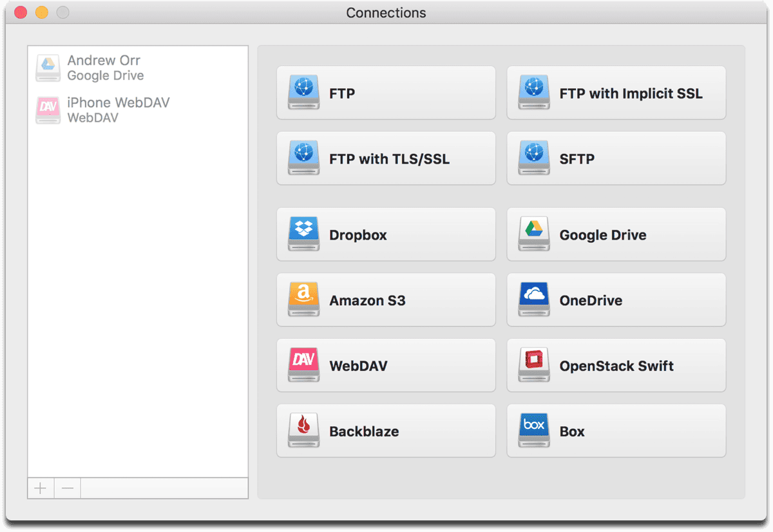Viewport: 773px width, 532px height.
Task: Minimize the Connections window
Action: (41, 12)
